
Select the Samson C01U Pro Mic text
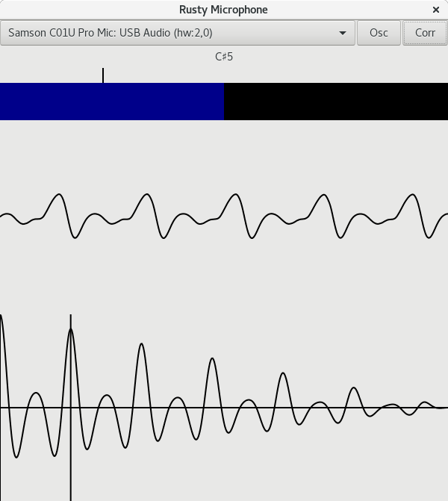[110, 33]
